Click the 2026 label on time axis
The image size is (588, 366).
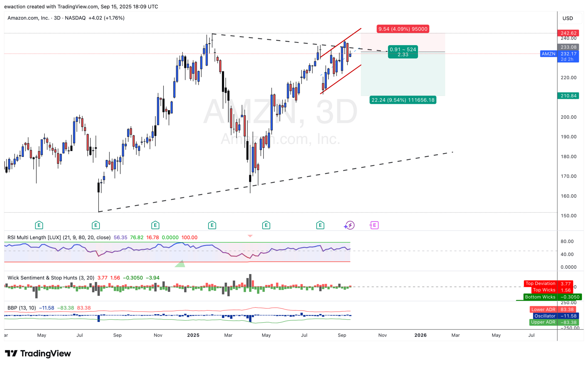(420, 335)
